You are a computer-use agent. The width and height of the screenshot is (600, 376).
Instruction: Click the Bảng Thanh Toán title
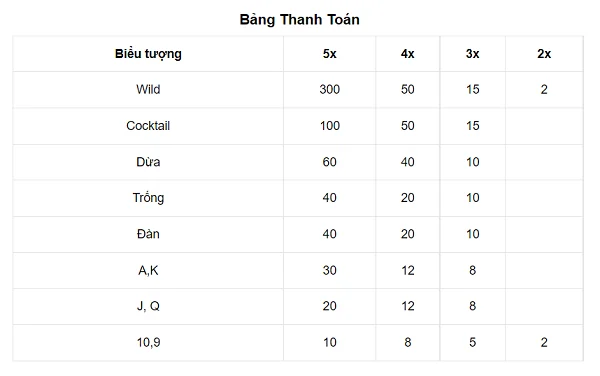tap(299, 20)
